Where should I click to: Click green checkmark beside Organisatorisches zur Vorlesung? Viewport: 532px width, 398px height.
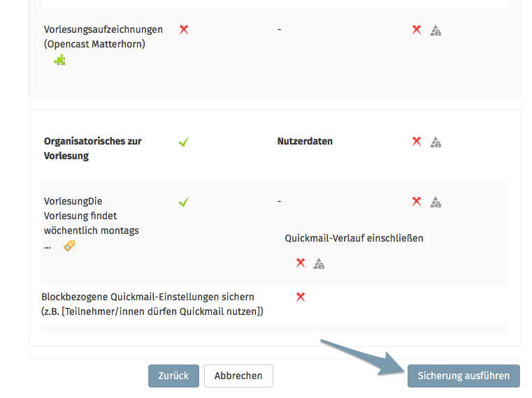click(x=183, y=142)
